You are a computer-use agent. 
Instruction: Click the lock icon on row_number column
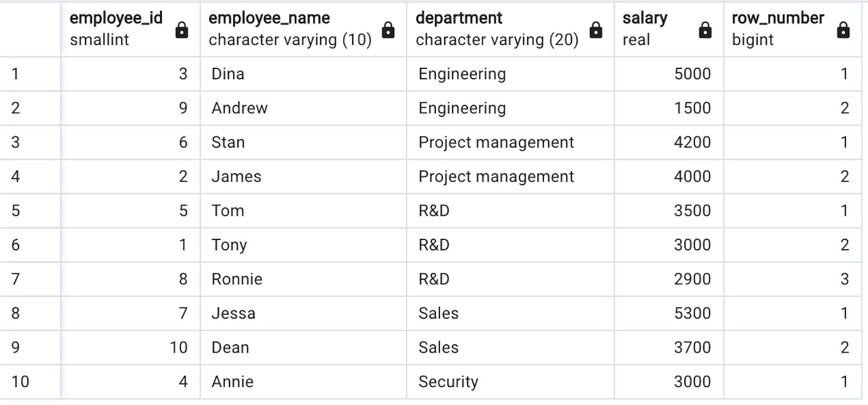click(844, 29)
